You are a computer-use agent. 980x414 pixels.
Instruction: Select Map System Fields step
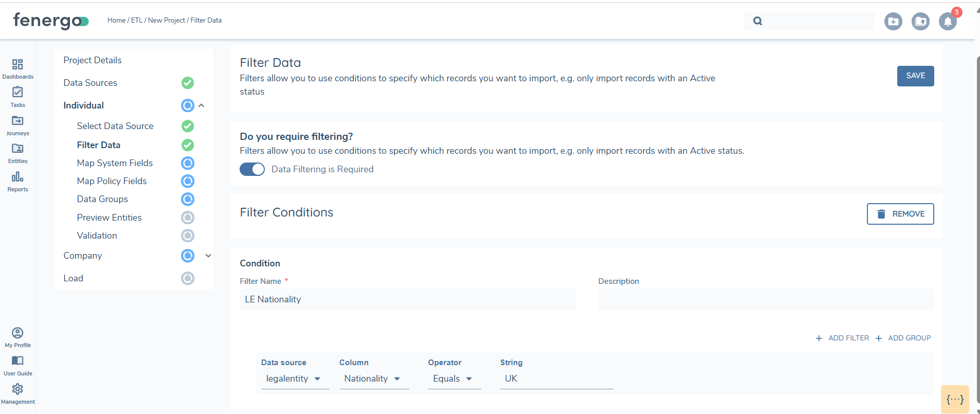[115, 163]
